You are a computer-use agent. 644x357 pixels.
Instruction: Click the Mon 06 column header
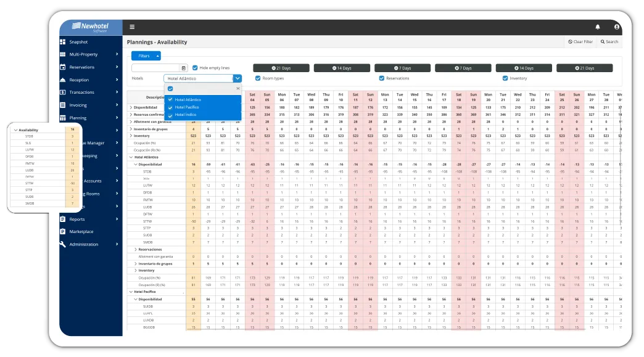pyautogui.click(x=282, y=97)
